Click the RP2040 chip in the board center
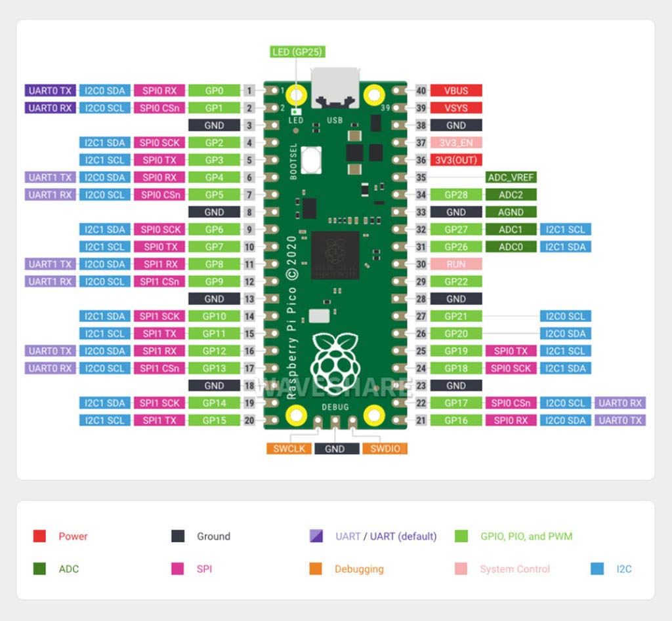 click(335, 255)
